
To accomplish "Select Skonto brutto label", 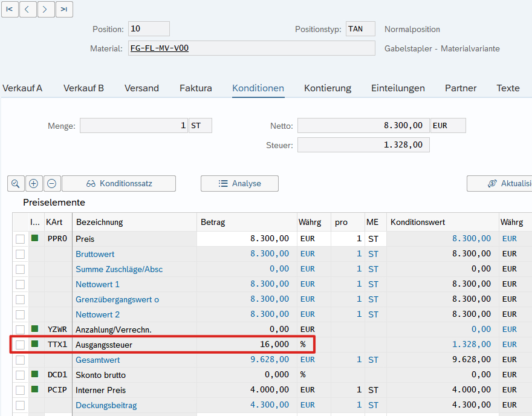I will [x=101, y=375].
